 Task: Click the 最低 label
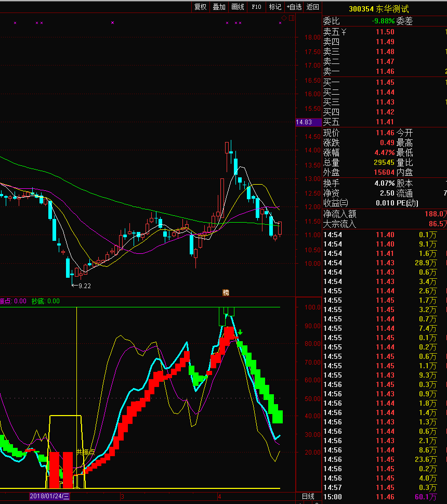coord(404,153)
